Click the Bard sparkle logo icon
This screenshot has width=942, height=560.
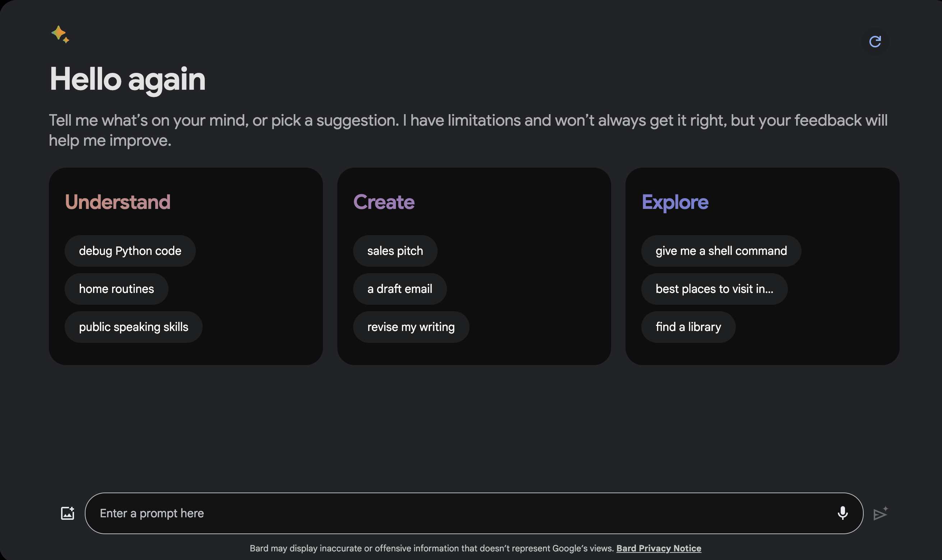tap(60, 34)
